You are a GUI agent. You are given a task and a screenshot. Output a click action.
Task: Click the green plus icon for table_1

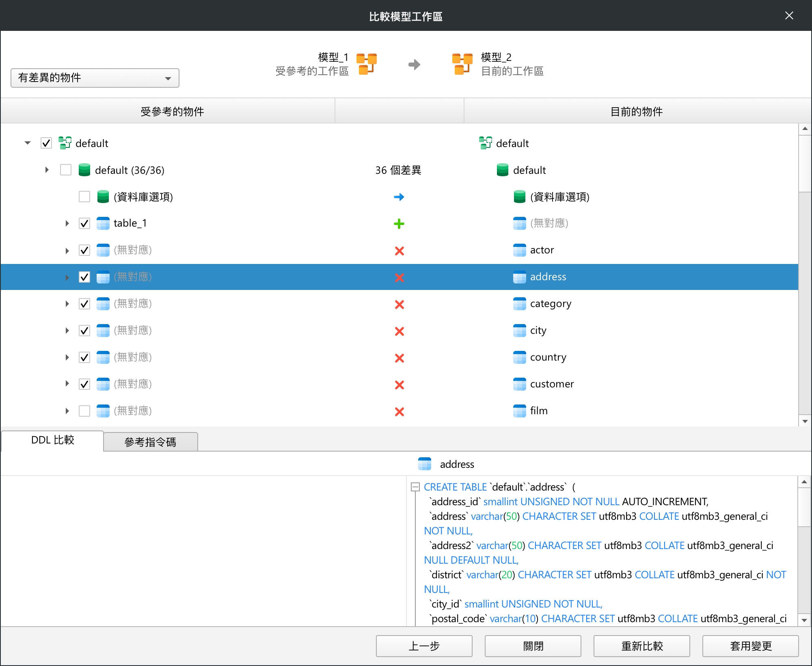coord(399,224)
